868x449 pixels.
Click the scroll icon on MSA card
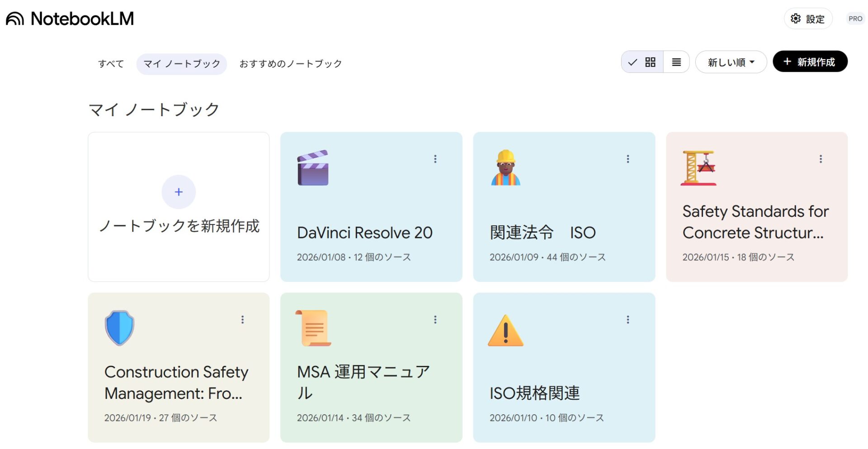click(x=313, y=328)
